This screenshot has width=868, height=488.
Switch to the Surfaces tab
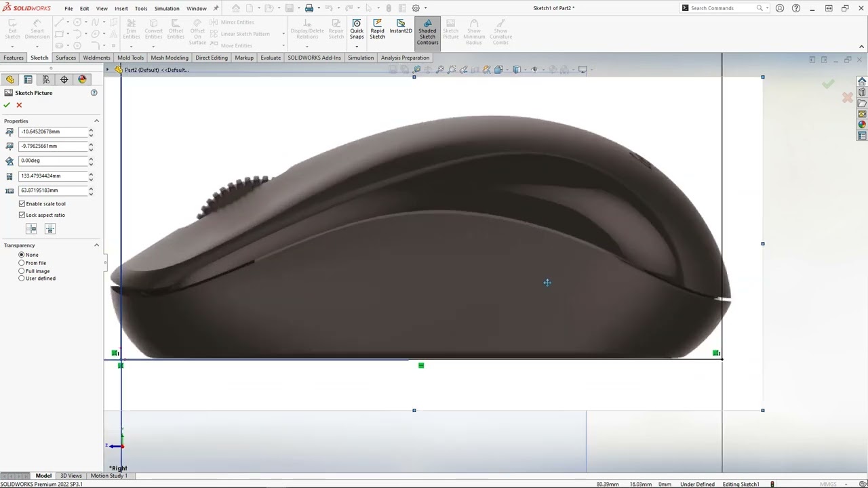pos(66,58)
